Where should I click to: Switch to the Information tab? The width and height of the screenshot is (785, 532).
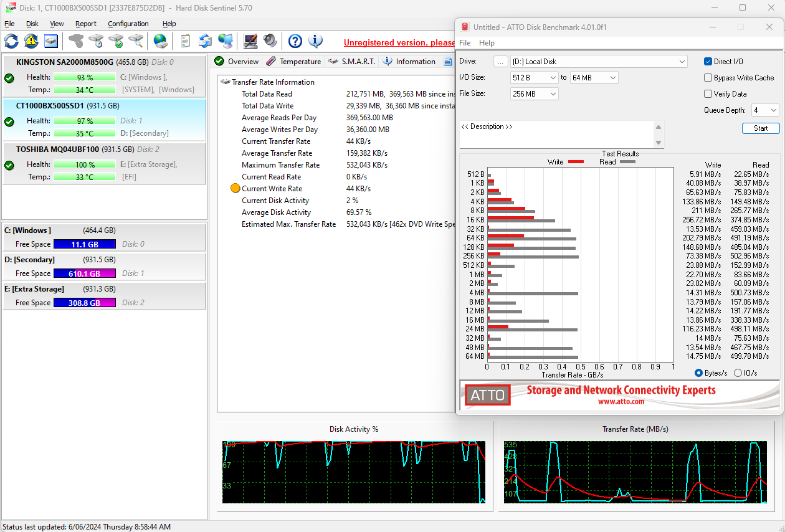tap(409, 61)
